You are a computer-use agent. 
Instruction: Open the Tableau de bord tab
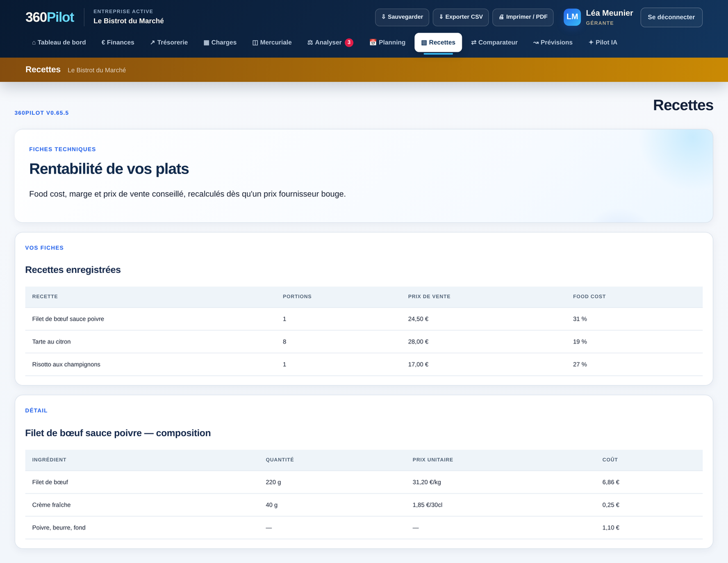point(59,43)
